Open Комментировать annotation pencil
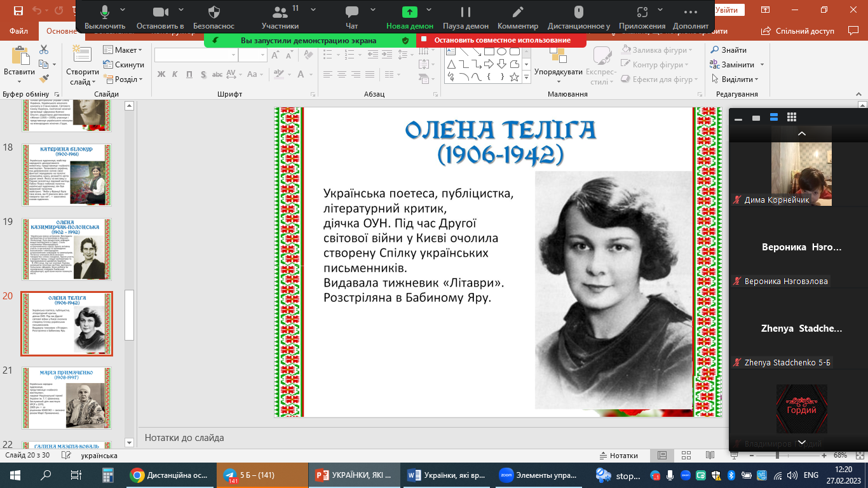The image size is (868, 488). pyautogui.click(x=518, y=18)
